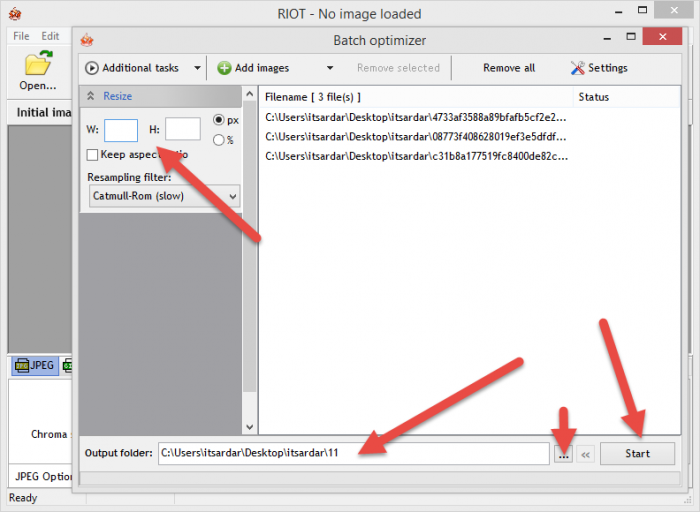Viewport: 700px width, 512px height.
Task: Click the RIOT logo in Batch optimizer title
Action: (x=87, y=40)
